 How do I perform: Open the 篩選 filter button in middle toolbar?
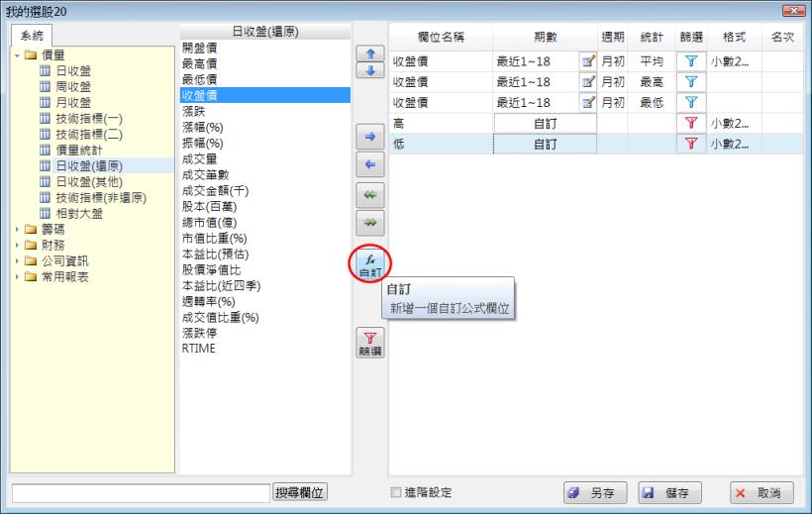click(370, 343)
